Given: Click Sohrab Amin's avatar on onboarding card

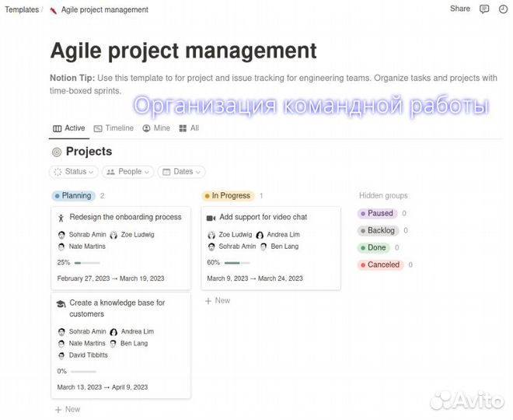Looking at the screenshot, I should pyautogui.click(x=61, y=235).
